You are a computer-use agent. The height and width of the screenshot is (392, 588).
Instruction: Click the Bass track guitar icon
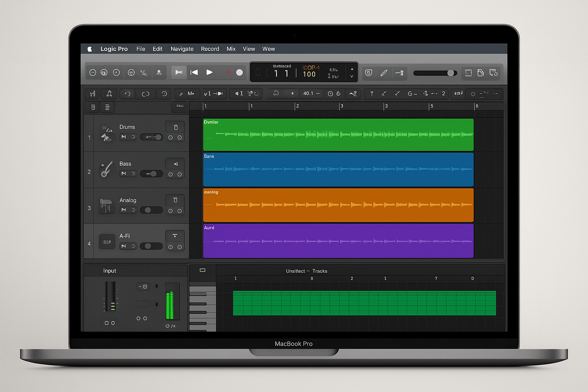tap(106, 169)
